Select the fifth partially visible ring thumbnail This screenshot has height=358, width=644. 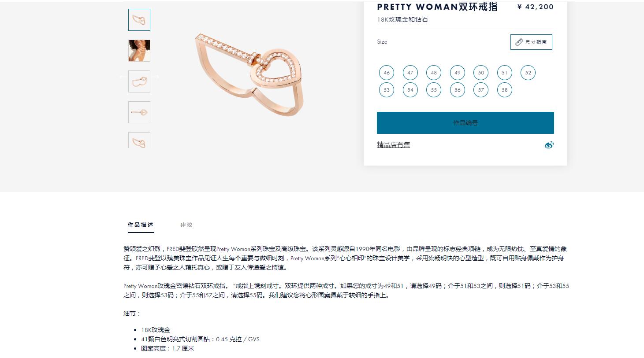click(x=139, y=140)
